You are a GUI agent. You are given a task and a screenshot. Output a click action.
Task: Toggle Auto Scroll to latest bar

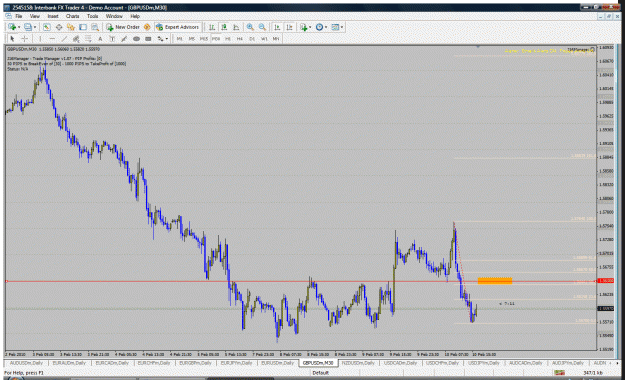pyautogui.click(x=277, y=27)
